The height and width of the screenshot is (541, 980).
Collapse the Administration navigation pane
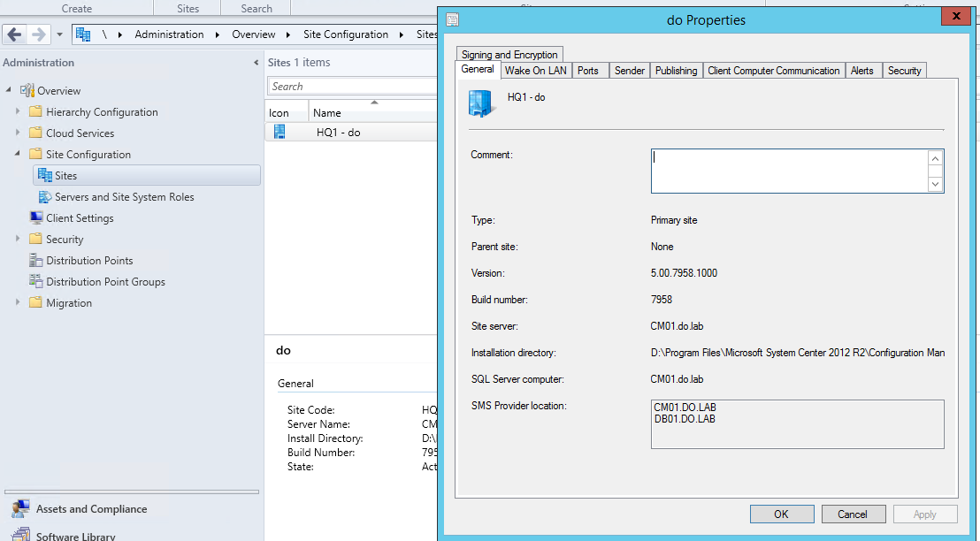(x=256, y=63)
